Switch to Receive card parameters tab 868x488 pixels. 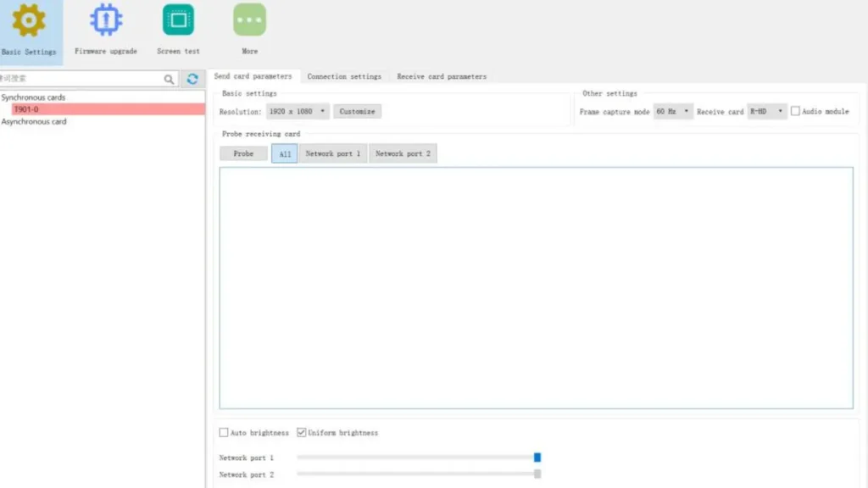(442, 76)
